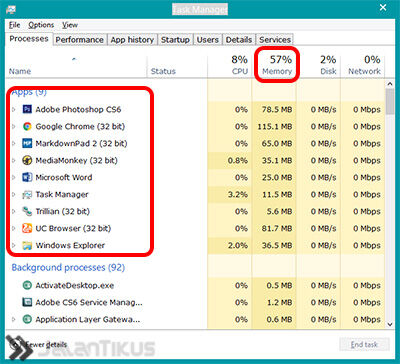Viewport: 400px width, 364px height.
Task: Click the Adobe CS6 Service Manager icon
Action: [27, 302]
